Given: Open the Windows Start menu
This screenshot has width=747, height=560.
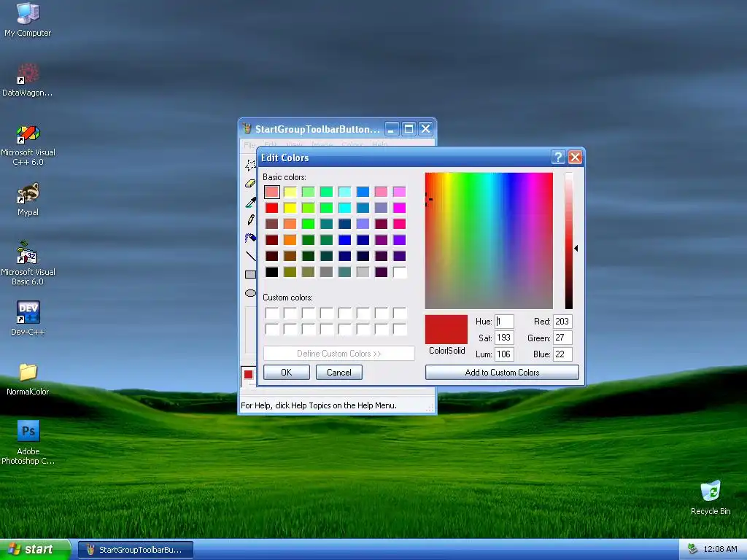Looking at the screenshot, I should coord(35,549).
